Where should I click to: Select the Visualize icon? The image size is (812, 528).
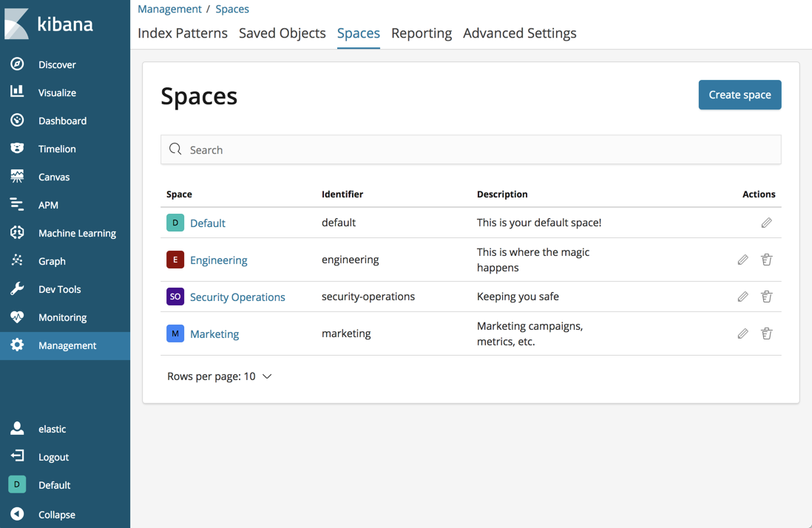(16, 92)
